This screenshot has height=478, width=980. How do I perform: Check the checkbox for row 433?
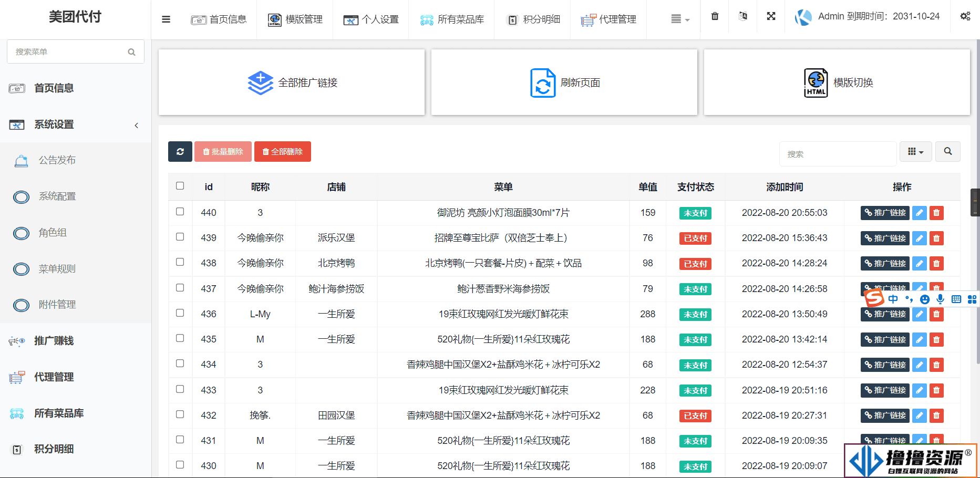(x=180, y=389)
